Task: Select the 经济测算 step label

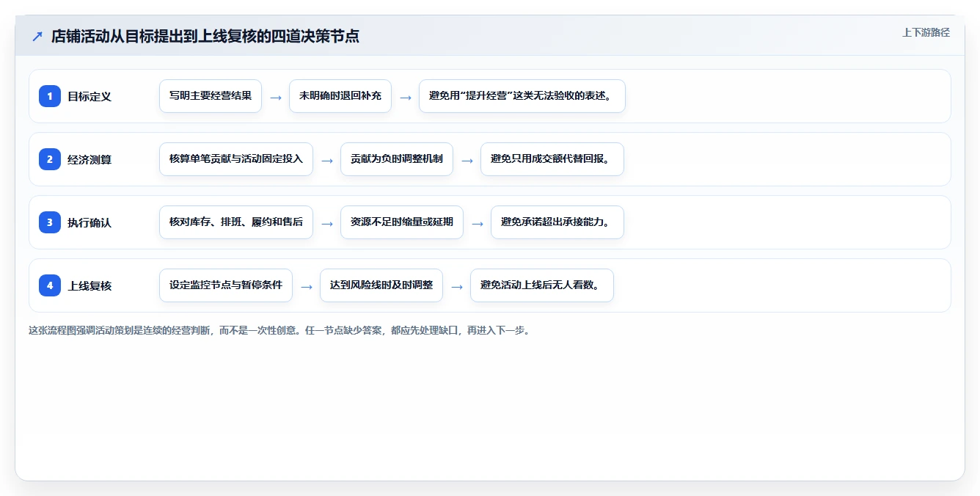Action: tap(89, 159)
